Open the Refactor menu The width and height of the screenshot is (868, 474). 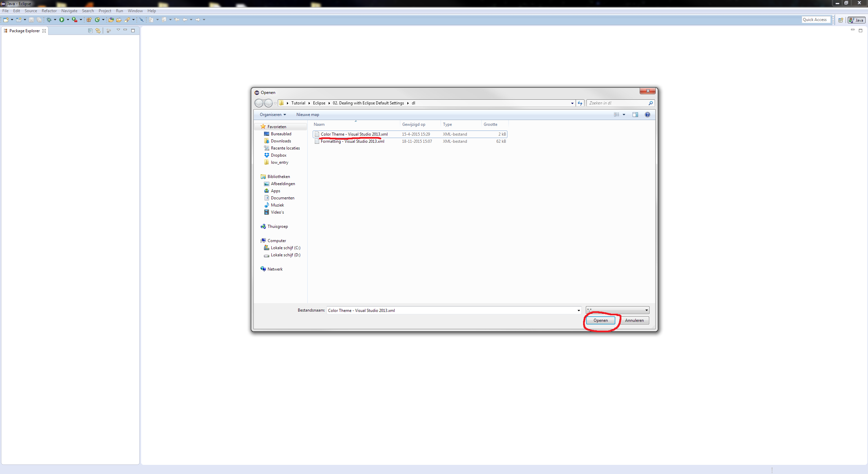49,11
